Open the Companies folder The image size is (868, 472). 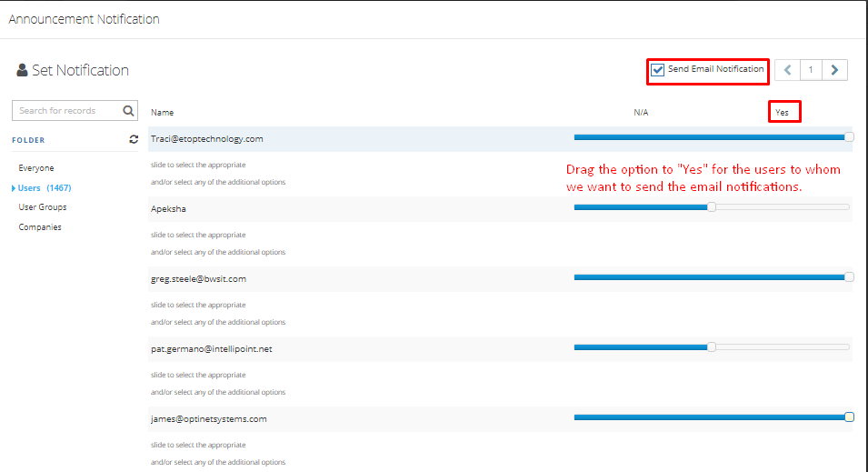click(x=40, y=227)
